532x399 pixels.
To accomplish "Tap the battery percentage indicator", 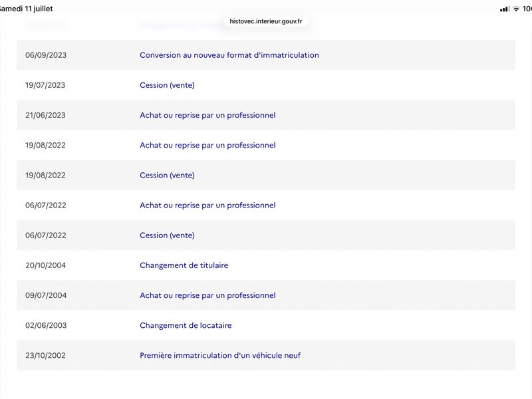I will pos(527,9).
